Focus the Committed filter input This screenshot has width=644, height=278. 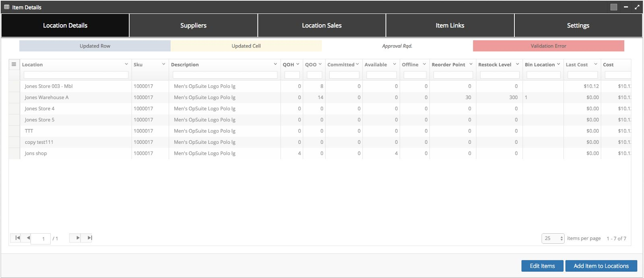344,75
